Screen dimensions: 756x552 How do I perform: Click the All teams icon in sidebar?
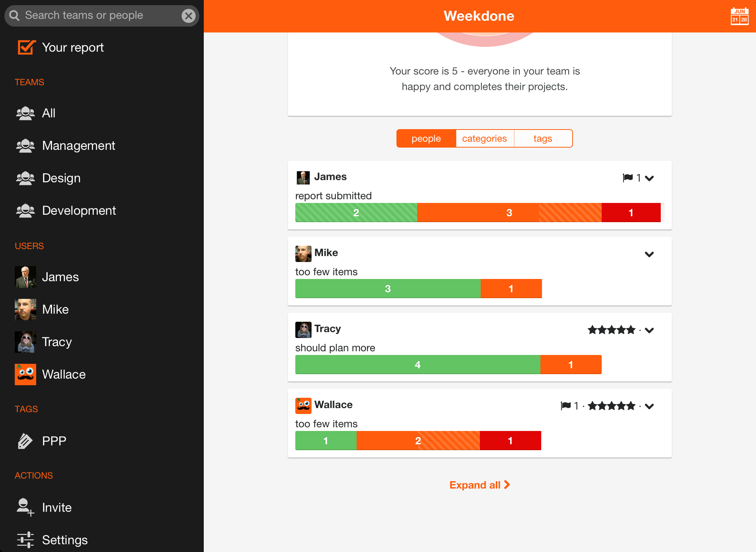click(25, 113)
